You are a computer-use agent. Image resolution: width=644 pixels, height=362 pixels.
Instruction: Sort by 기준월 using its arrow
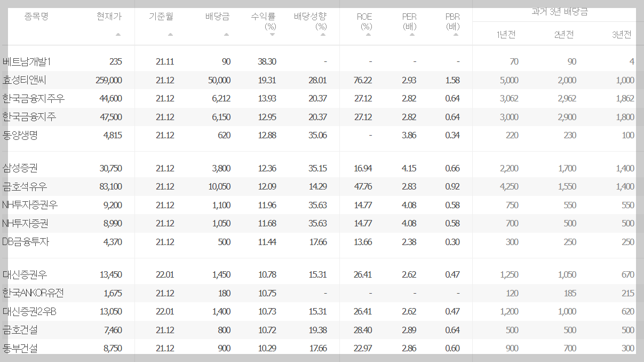(x=170, y=34)
